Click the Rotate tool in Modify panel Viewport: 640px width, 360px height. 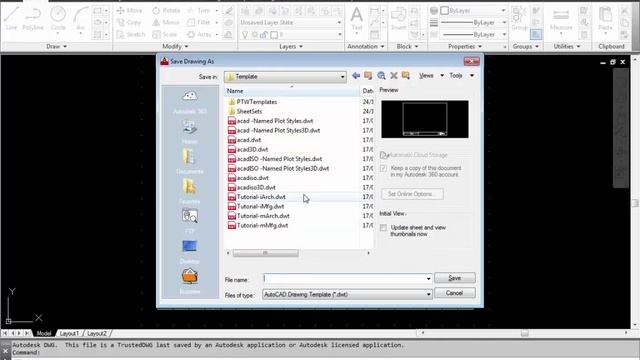click(x=166, y=11)
